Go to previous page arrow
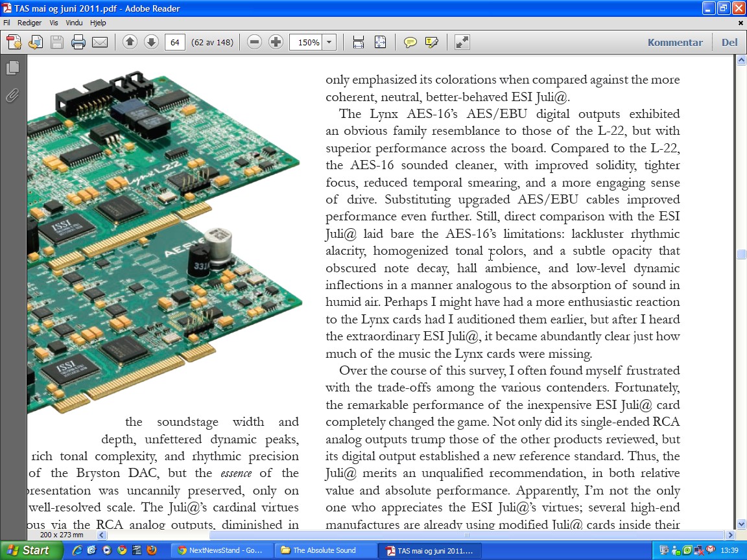The width and height of the screenshot is (747, 560). pos(130,42)
